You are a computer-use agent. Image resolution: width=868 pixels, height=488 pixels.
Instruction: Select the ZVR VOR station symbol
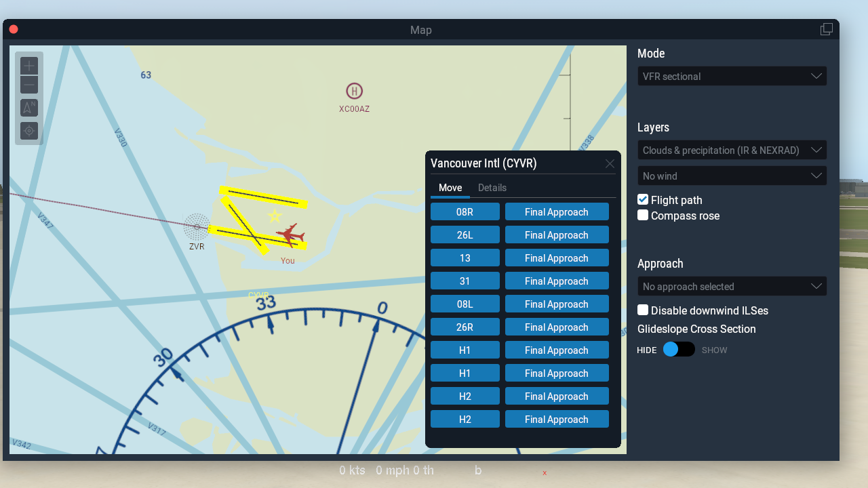[x=197, y=226]
